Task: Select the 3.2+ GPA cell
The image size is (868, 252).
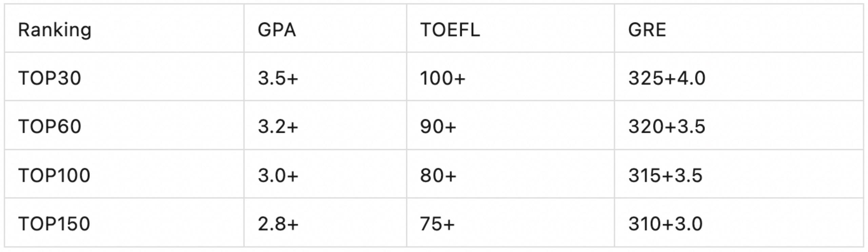Action: [278, 127]
